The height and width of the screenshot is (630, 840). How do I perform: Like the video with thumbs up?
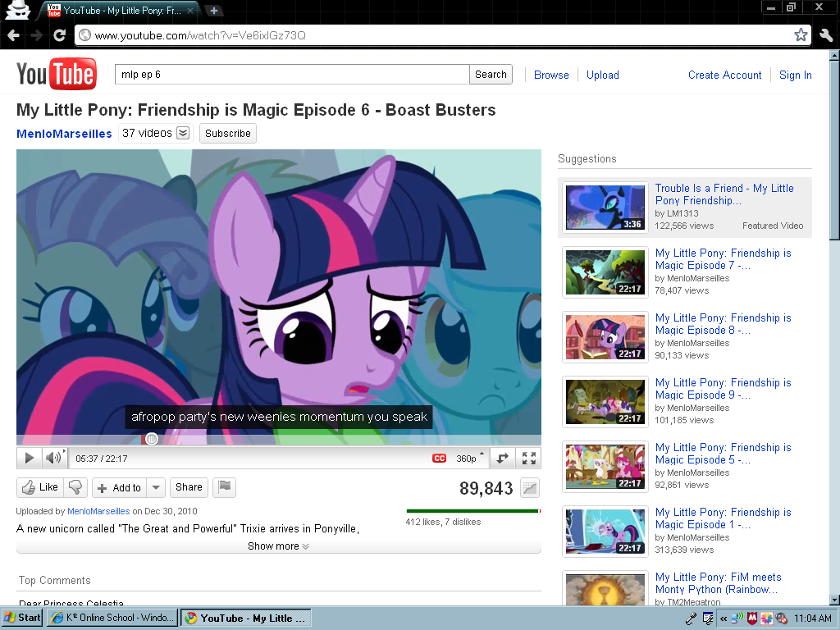pos(40,487)
